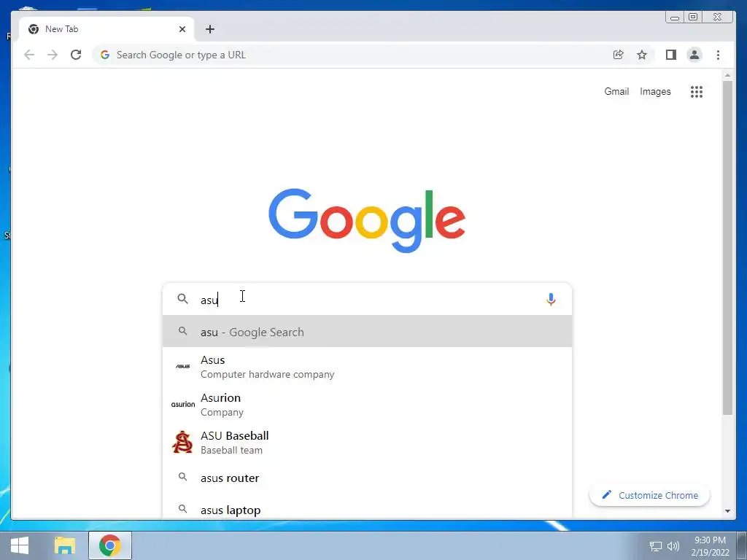Go back with the browser back arrow
This screenshot has width=747, height=560.
[29, 55]
